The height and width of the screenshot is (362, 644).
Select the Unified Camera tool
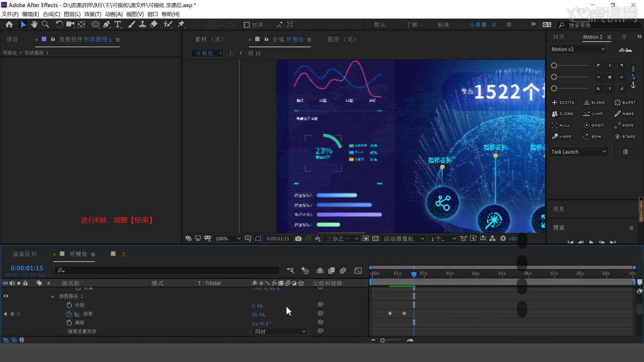[70, 24]
